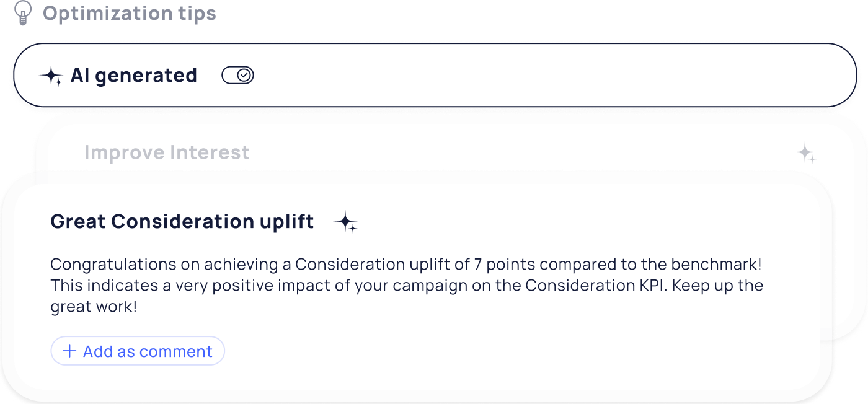This screenshot has width=868, height=404.
Task: Click sparkle icon on Improve Interest card
Action: coord(806,152)
